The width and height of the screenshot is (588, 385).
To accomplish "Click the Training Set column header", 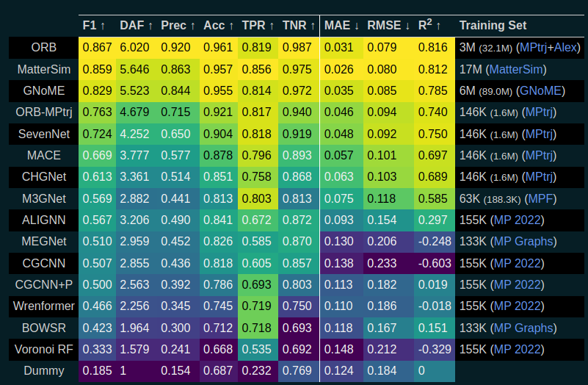I will (x=493, y=26).
